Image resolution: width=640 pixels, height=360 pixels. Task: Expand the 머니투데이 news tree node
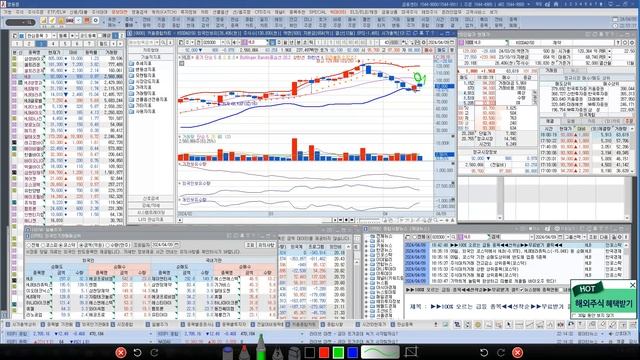pyautogui.click(x=366, y=269)
